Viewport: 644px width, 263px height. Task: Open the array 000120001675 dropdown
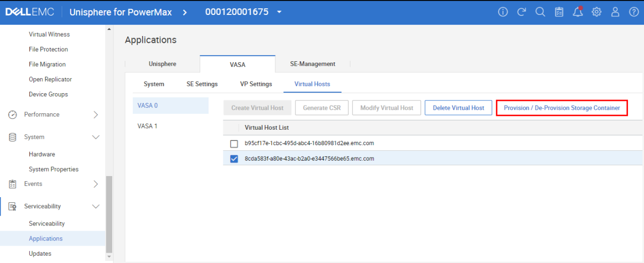tap(279, 12)
